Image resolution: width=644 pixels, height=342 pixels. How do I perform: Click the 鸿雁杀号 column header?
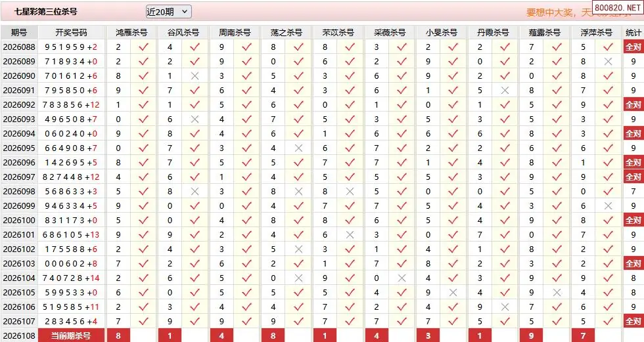[x=131, y=32]
